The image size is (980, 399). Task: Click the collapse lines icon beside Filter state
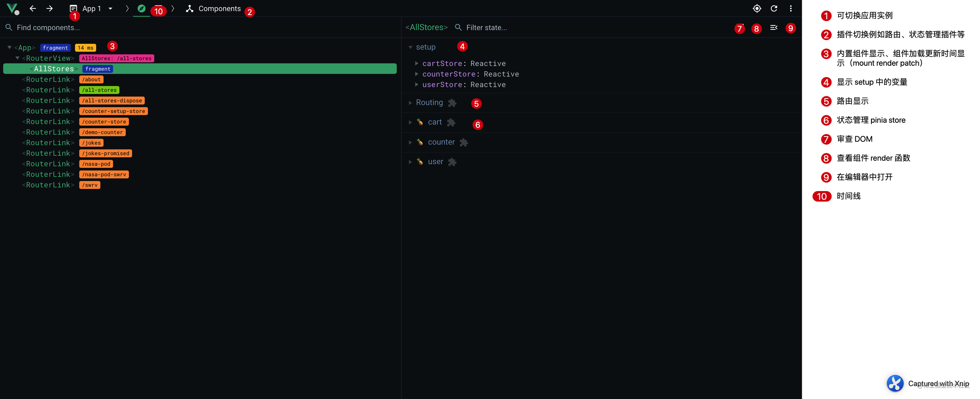[x=774, y=28]
